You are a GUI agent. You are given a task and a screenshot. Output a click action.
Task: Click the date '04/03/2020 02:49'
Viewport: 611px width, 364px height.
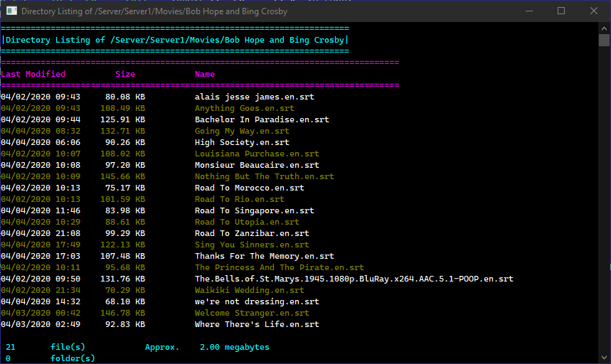coord(41,324)
